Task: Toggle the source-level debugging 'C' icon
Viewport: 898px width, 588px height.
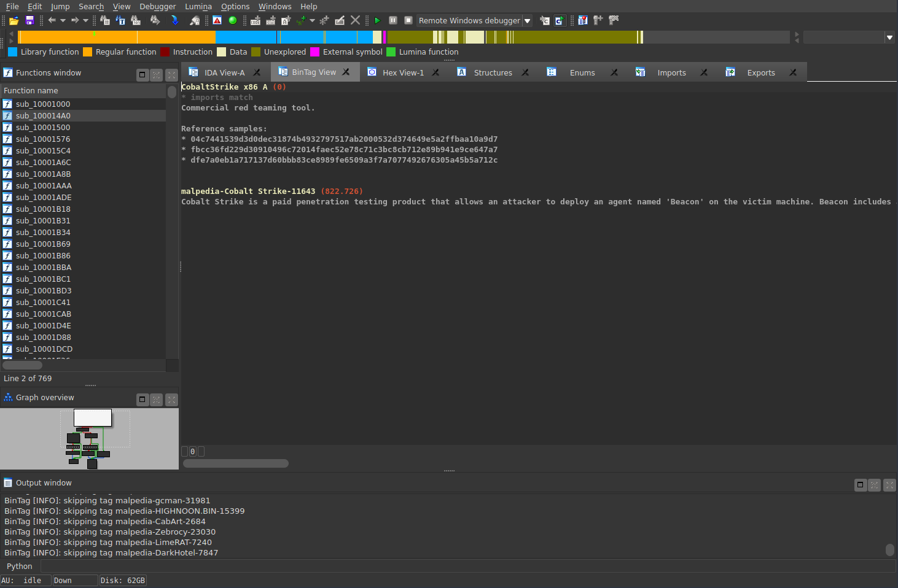Action: coord(560,20)
